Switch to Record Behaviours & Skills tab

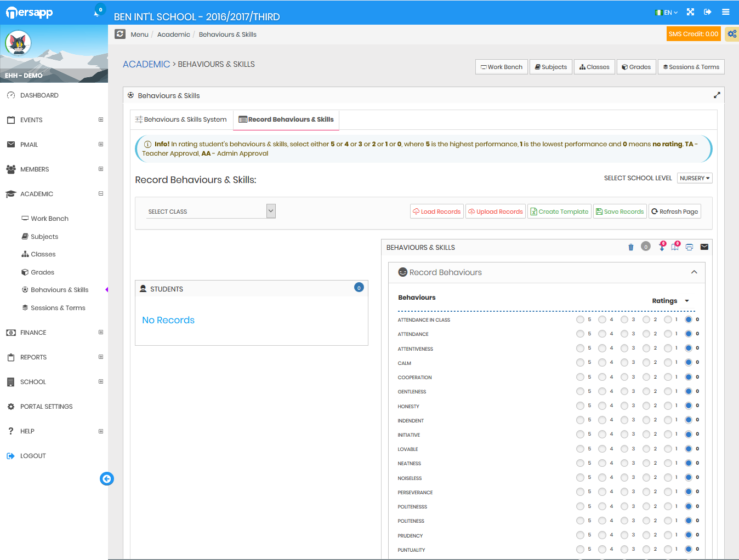pyautogui.click(x=286, y=119)
